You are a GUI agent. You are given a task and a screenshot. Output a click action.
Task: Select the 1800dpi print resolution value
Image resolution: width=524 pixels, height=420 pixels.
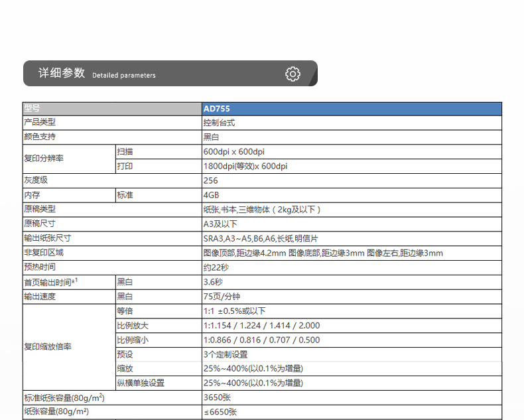pos(245,167)
